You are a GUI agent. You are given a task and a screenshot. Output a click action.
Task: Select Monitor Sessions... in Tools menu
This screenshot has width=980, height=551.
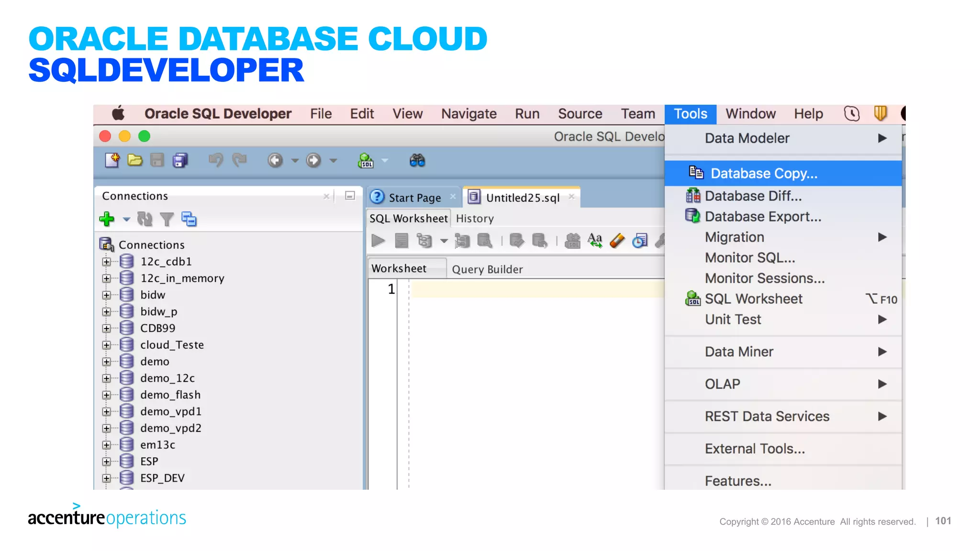click(x=783, y=278)
